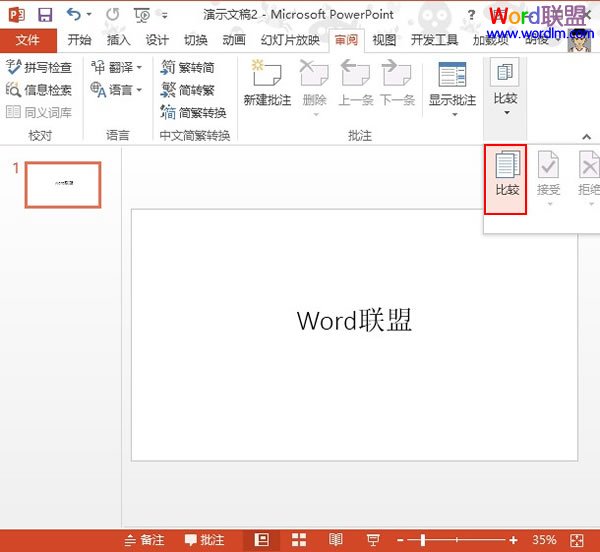Select slide 1 thumbnail
Viewport: 600px width, 552px height.
[x=63, y=185]
